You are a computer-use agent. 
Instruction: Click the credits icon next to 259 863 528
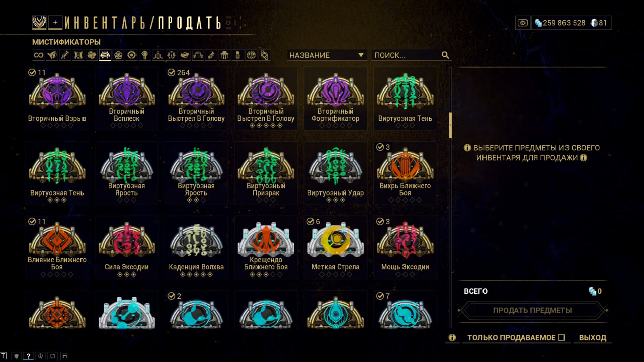538,23
